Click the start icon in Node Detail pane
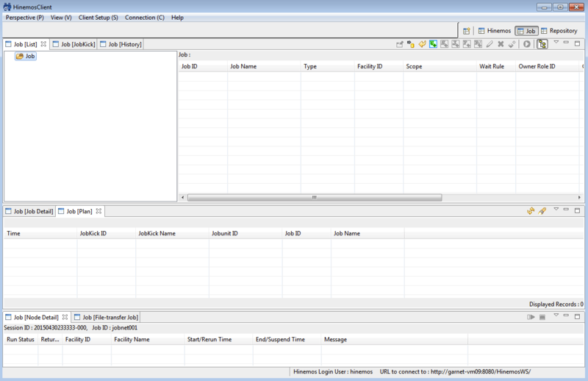This screenshot has height=381, width=588. pos(531,317)
